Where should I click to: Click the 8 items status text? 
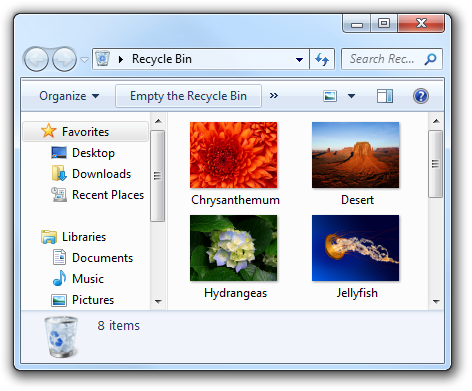(119, 326)
